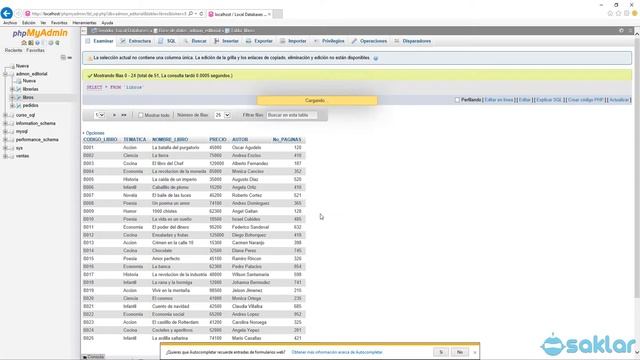Click No on the Autocompletar prompt
Viewport: 640px width, 360px height.
[x=460, y=352]
